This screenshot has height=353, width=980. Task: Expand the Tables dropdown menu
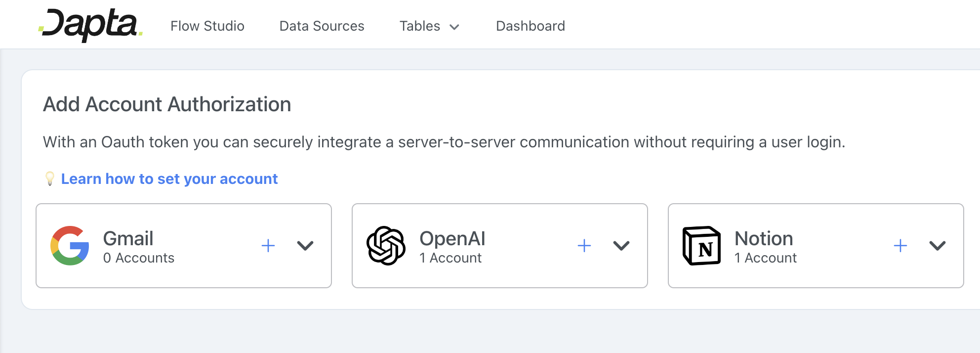tap(429, 26)
